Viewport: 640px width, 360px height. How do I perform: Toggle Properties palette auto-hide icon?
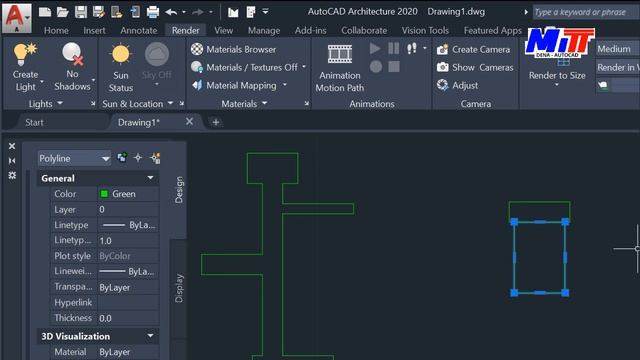[x=12, y=161]
